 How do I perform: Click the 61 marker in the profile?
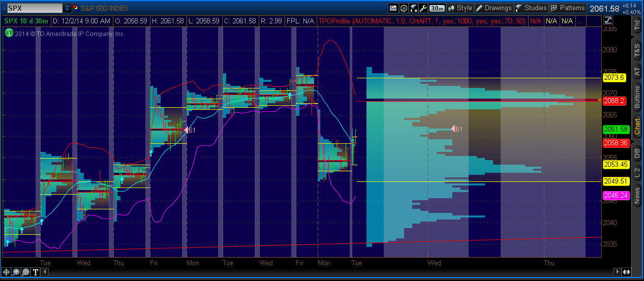click(x=457, y=130)
